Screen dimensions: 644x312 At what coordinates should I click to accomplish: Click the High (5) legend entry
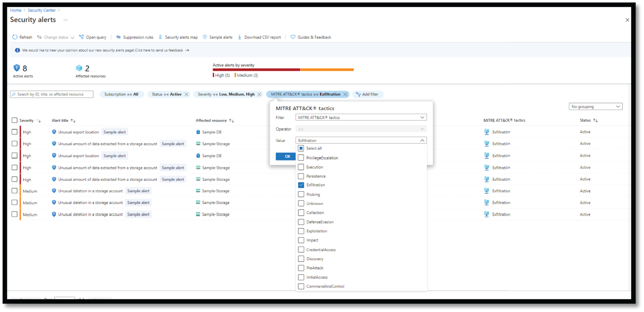pyautogui.click(x=221, y=75)
